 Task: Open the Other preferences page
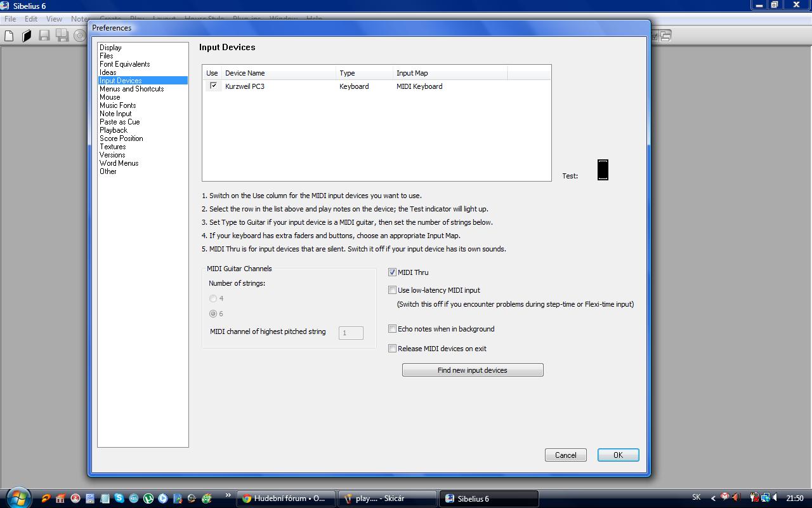point(108,171)
